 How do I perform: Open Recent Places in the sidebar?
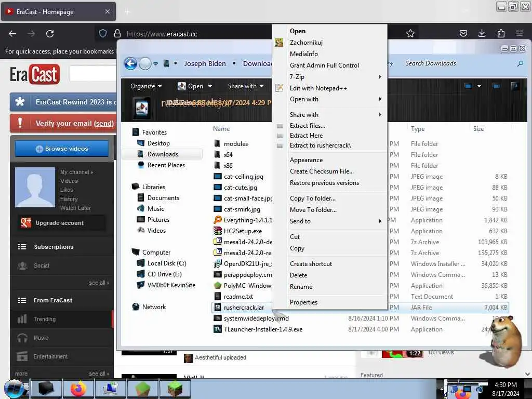(166, 165)
